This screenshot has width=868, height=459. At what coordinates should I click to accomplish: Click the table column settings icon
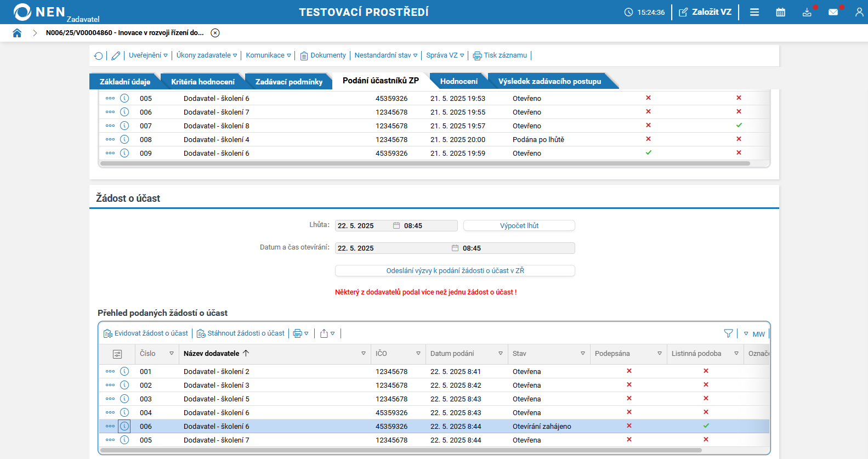(117, 354)
